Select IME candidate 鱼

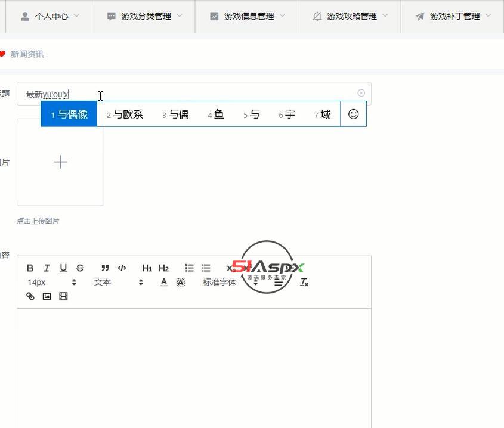pos(216,114)
